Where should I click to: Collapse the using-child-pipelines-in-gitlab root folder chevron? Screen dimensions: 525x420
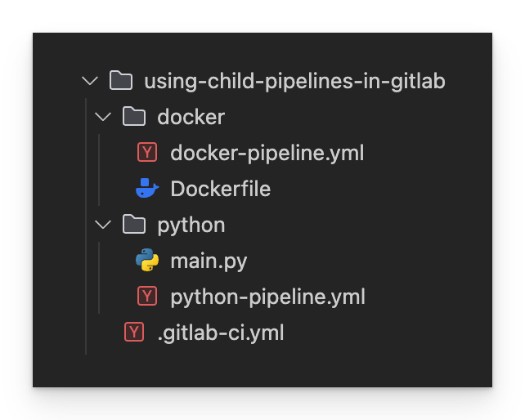pyautogui.click(x=90, y=81)
